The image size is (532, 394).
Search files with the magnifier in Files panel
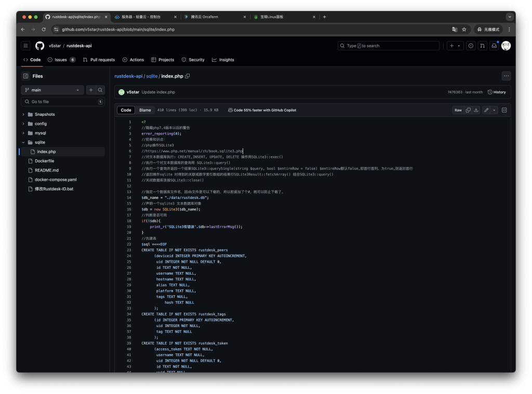click(x=101, y=90)
